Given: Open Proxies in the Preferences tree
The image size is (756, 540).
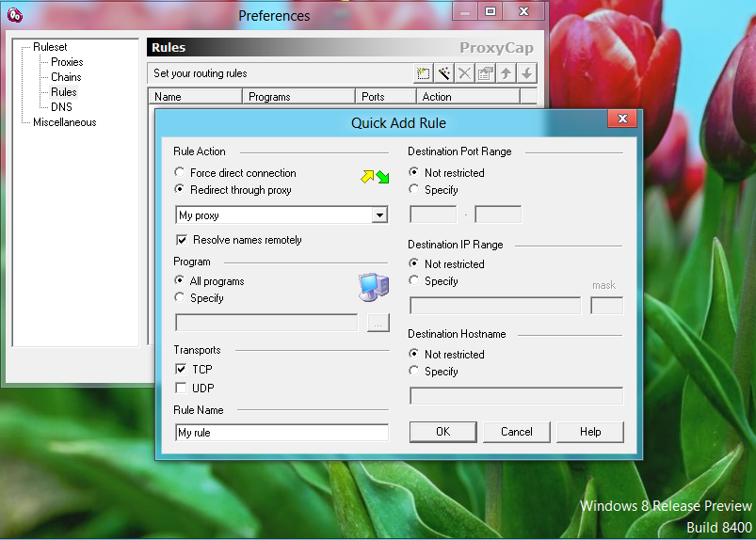Looking at the screenshot, I should 67,62.
